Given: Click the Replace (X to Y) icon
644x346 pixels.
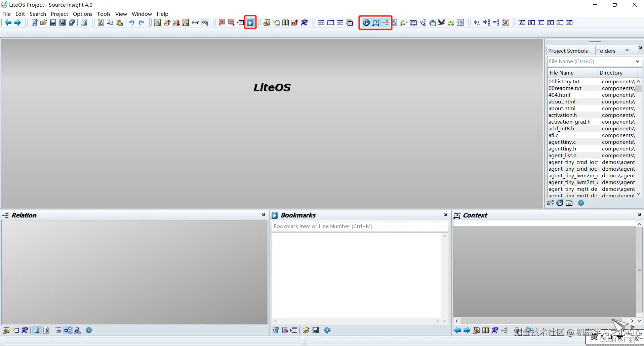Looking at the screenshot, I should pos(195,23).
